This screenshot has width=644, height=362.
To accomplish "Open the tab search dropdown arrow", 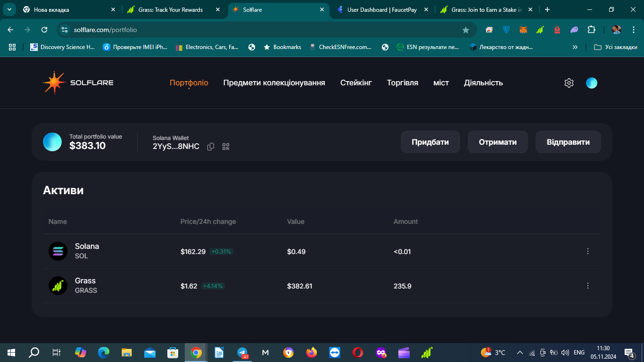I will coord(9,9).
